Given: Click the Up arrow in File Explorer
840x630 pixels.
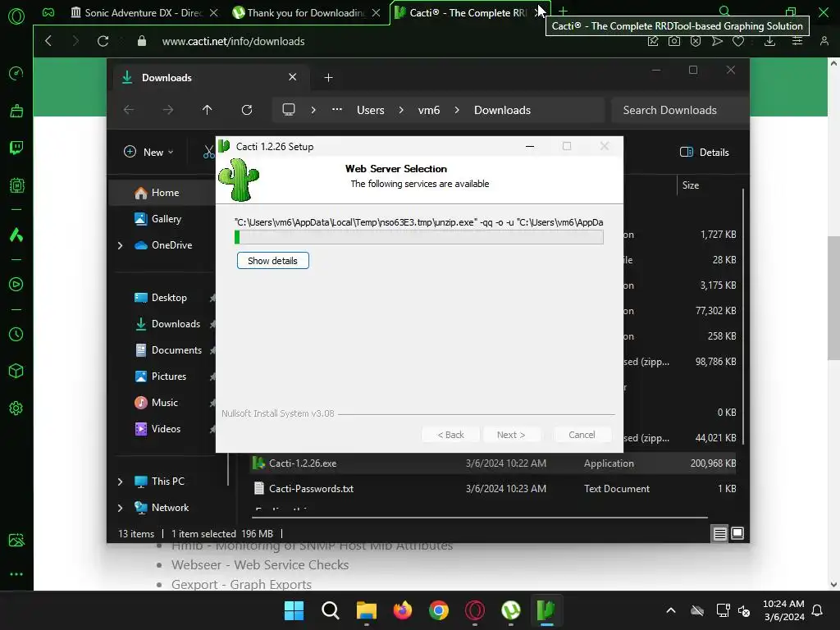Looking at the screenshot, I should (208, 110).
